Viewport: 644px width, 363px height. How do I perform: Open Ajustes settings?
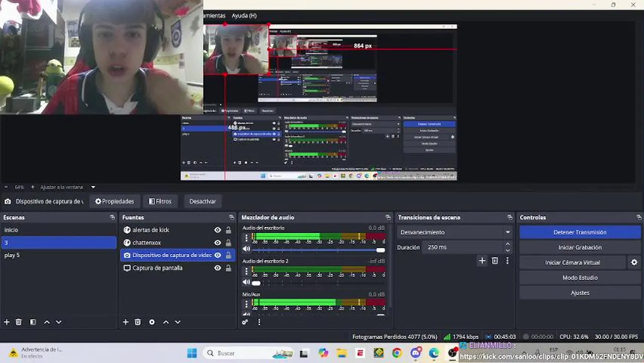click(x=580, y=293)
